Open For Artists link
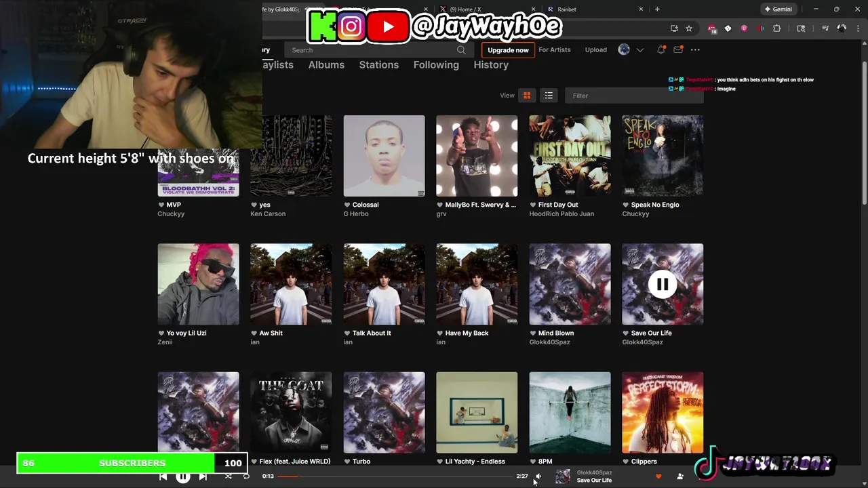Viewport: 868px width, 488px height. tap(555, 49)
